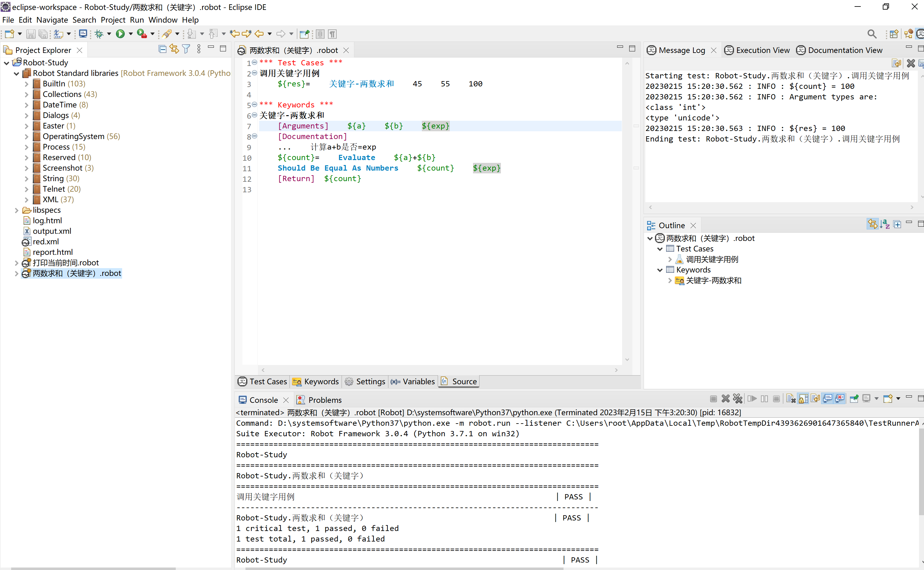Screen dimensions: 924x570
Task: Expand the BuiltIn library node
Action: coord(26,84)
